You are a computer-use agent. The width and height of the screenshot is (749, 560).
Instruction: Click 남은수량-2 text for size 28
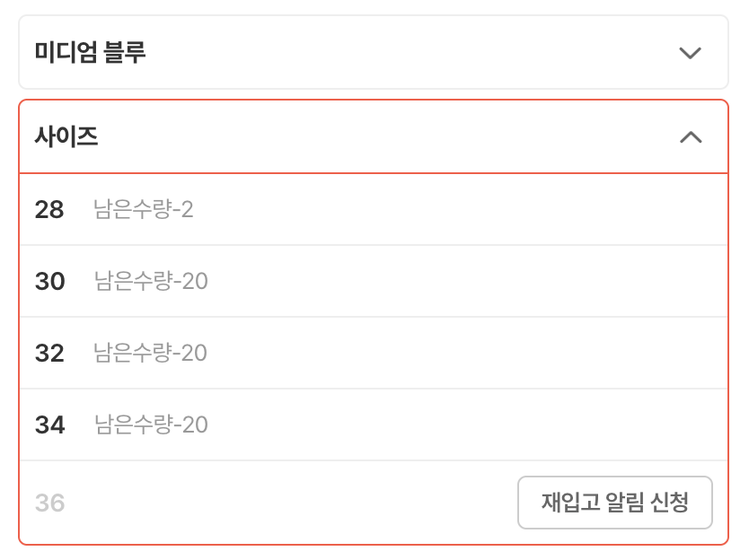[x=144, y=210]
